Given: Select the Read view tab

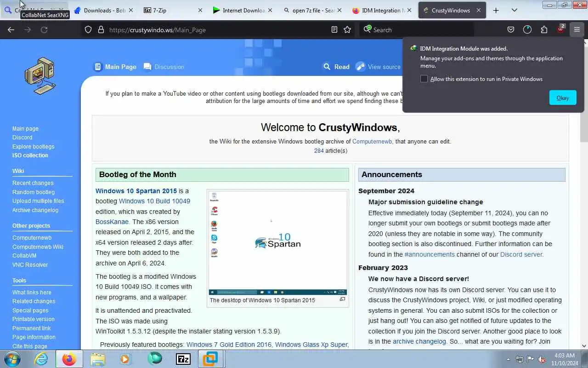Looking at the screenshot, I should (336, 67).
